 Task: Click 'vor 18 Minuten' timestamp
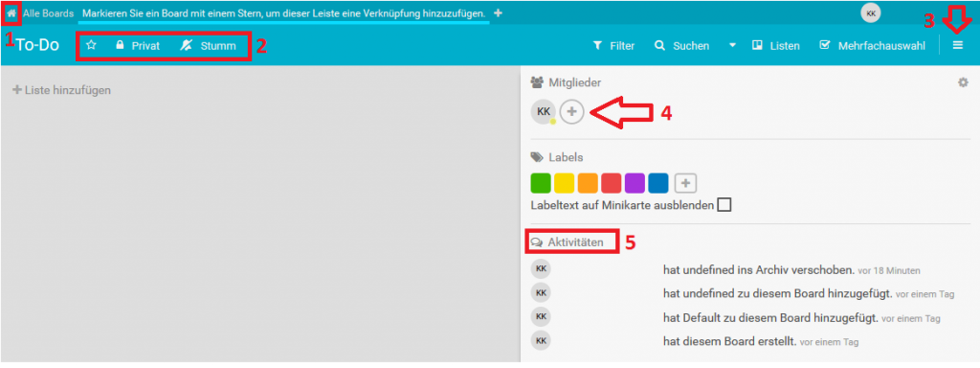click(x=889, y=271)
